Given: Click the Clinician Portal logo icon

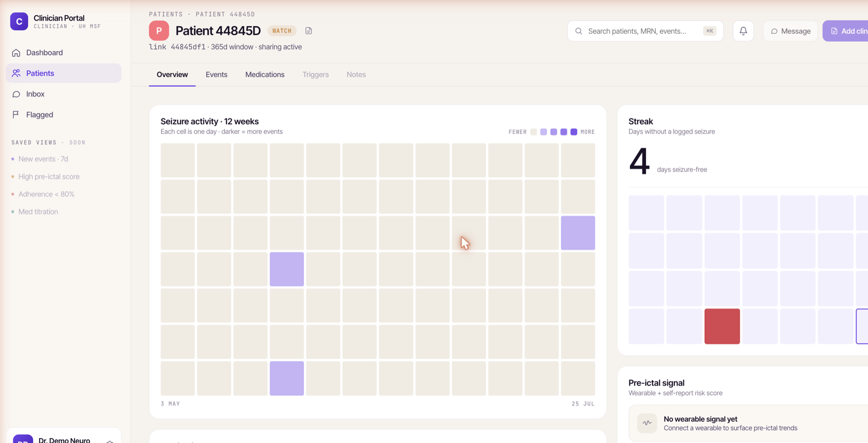Looking at the screenshot, I should click(19, 22).
